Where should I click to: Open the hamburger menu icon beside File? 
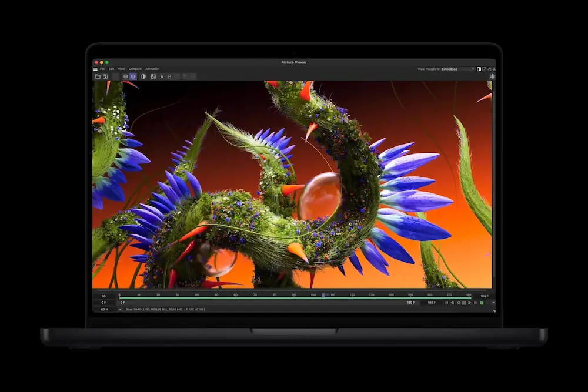click(x=95, y=69)
